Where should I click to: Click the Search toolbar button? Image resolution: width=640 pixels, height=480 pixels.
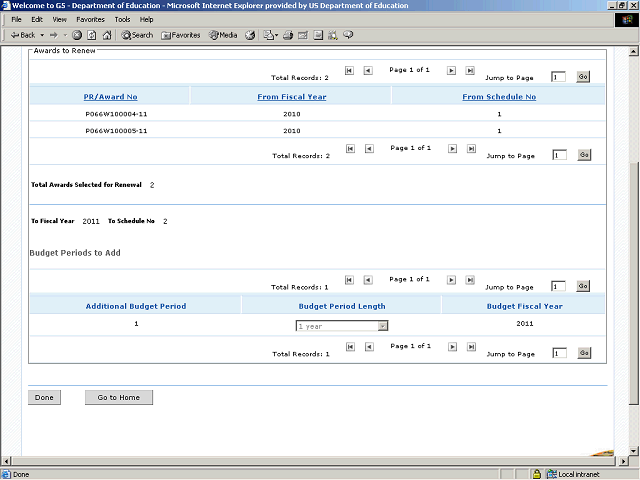(x=137, y=35)
